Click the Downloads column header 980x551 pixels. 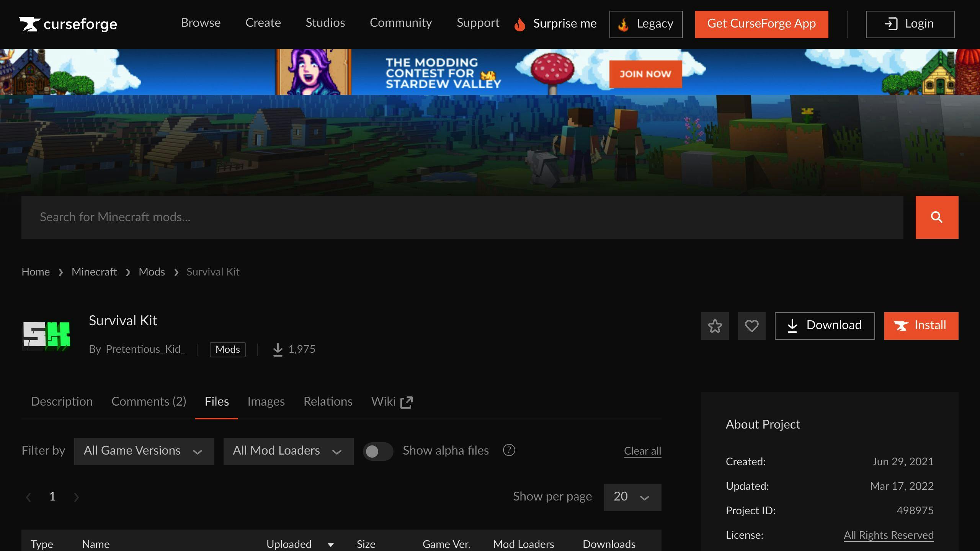(x=609, y=544)
